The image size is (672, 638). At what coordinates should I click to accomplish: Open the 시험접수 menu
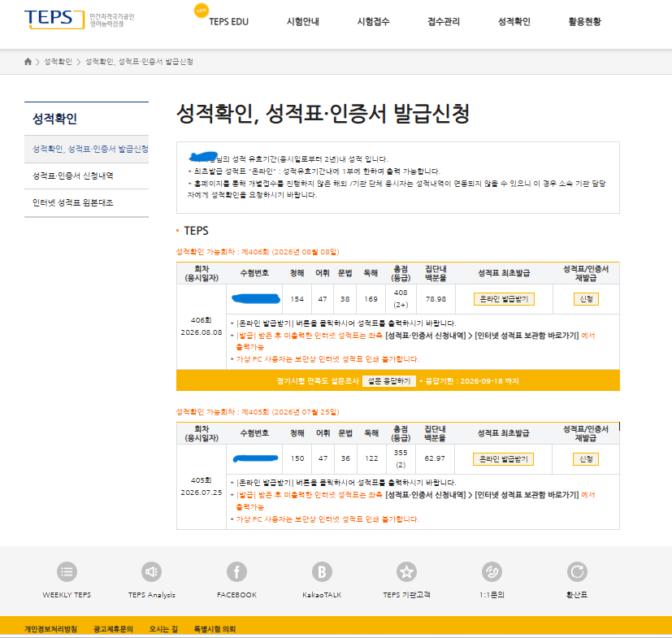[373, 21]
